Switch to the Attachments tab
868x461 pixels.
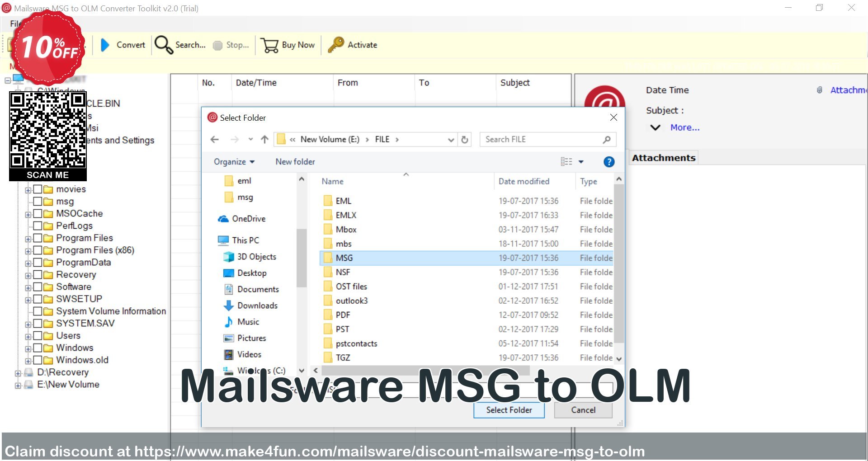[664, 158]
